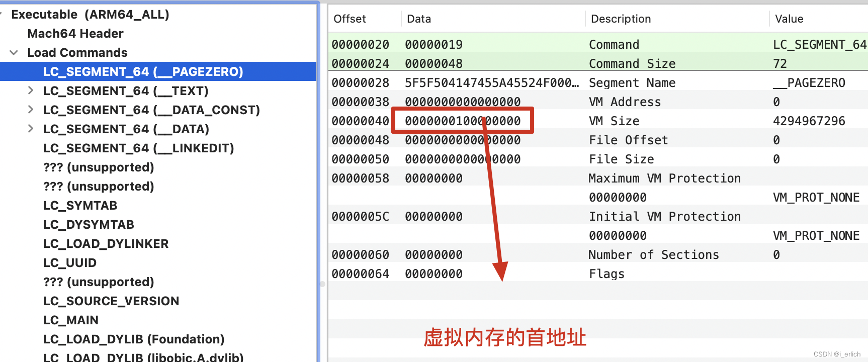
Task: Click the Data column header
Action: [419, 19]
